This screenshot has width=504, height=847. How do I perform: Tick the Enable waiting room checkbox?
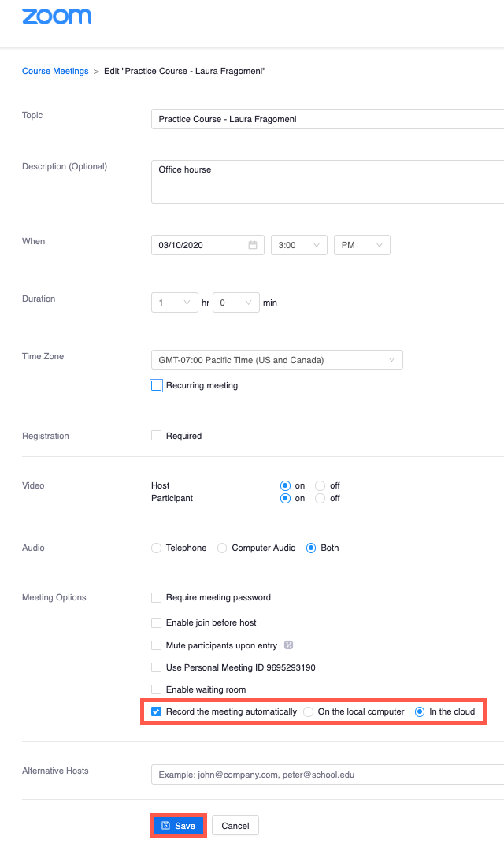(x=157, y=689)
